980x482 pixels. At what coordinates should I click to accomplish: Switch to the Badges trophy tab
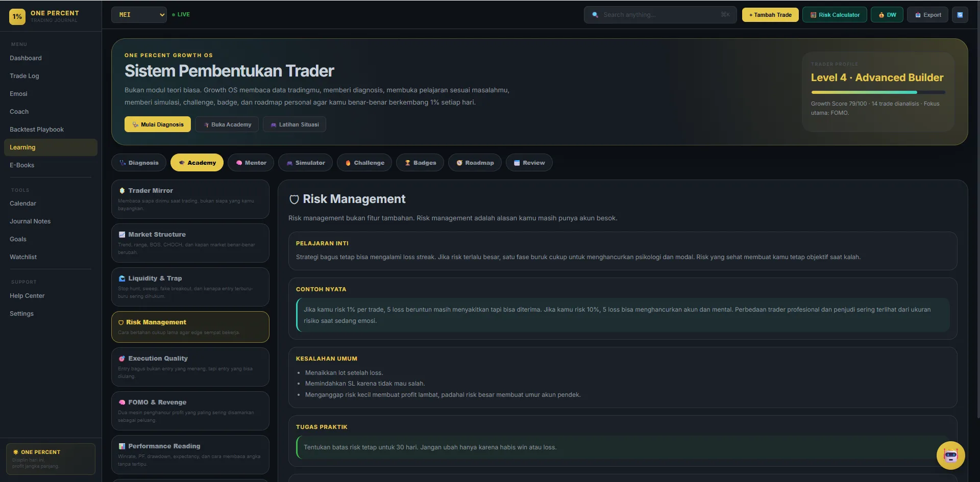[x=420, y=163]
